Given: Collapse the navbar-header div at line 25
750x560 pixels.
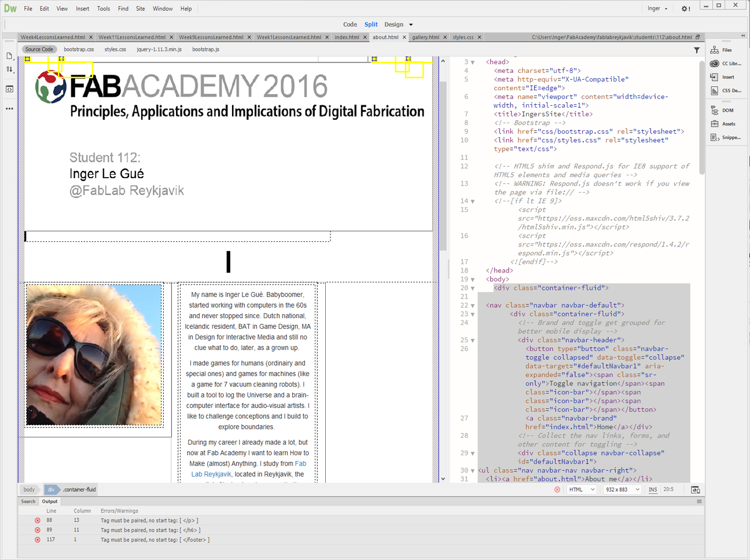Looking at the screenshot, I should [x=473, y=340].
